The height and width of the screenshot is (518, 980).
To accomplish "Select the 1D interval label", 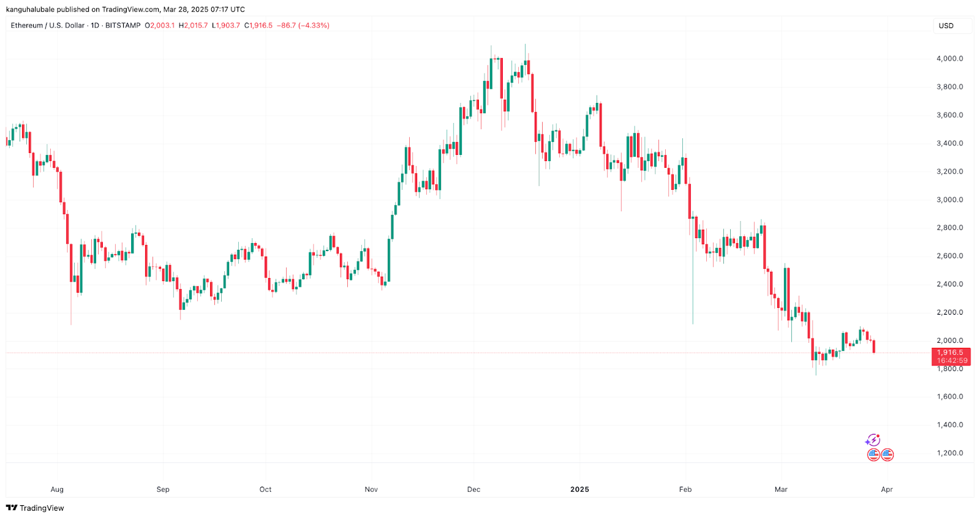I will pyautogui.click(x=95, y=26).
